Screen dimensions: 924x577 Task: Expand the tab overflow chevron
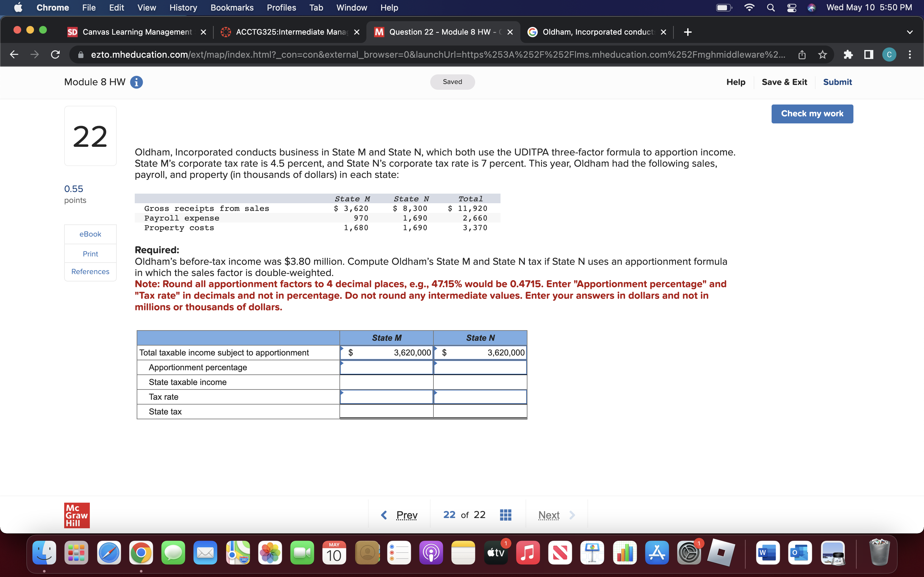tap(910, 32)
